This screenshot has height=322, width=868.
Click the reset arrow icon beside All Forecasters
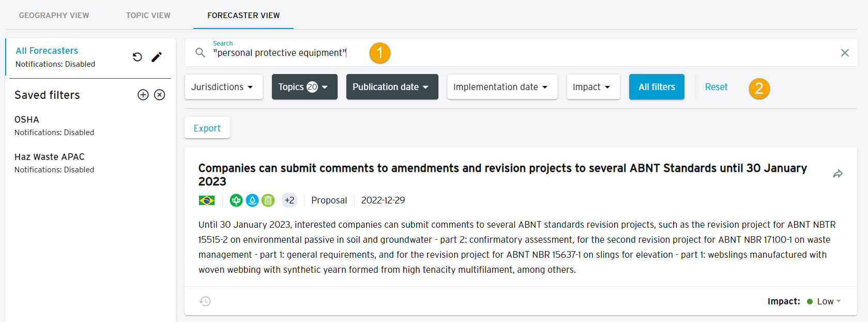[x=137, y=57]
